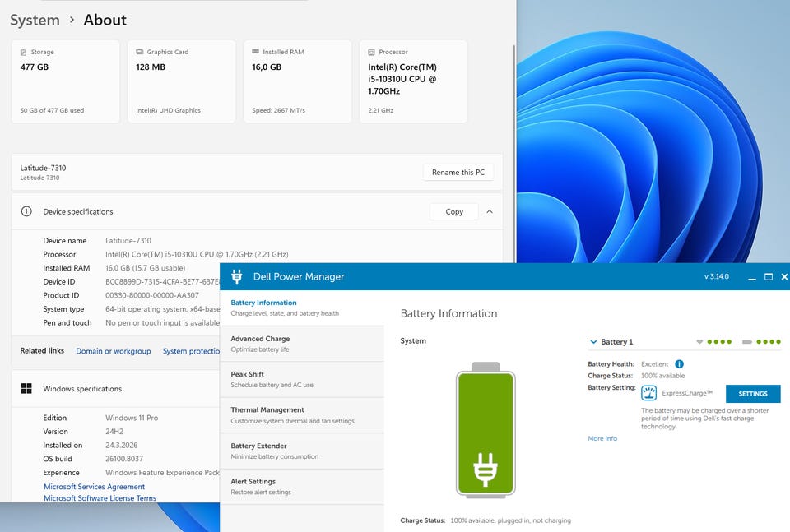Minimize the Dell Power Manager window
Viewport: 790px width, 532px height.
click(751, 277)
